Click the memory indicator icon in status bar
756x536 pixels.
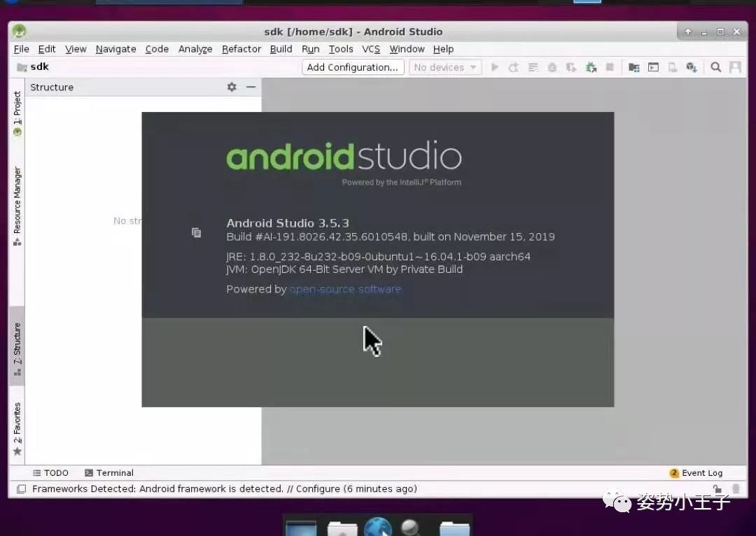pos(736,488)
